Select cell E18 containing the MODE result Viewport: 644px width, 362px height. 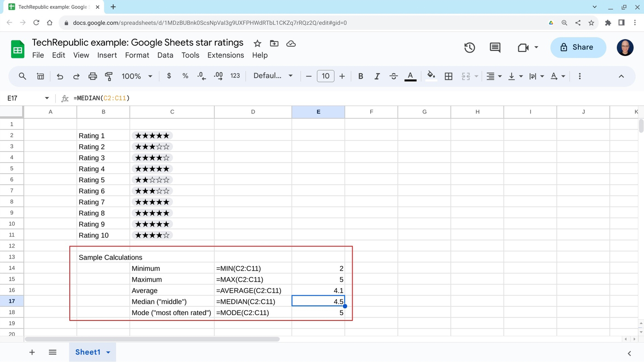[318, 312]
